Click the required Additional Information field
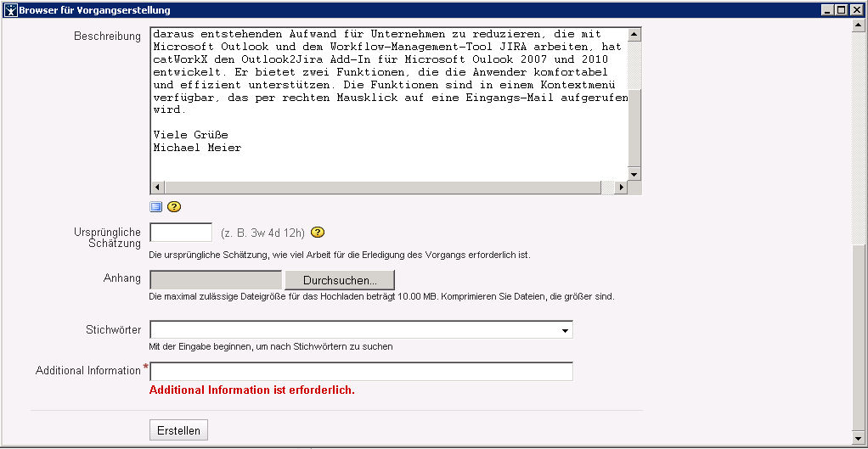 361,372
